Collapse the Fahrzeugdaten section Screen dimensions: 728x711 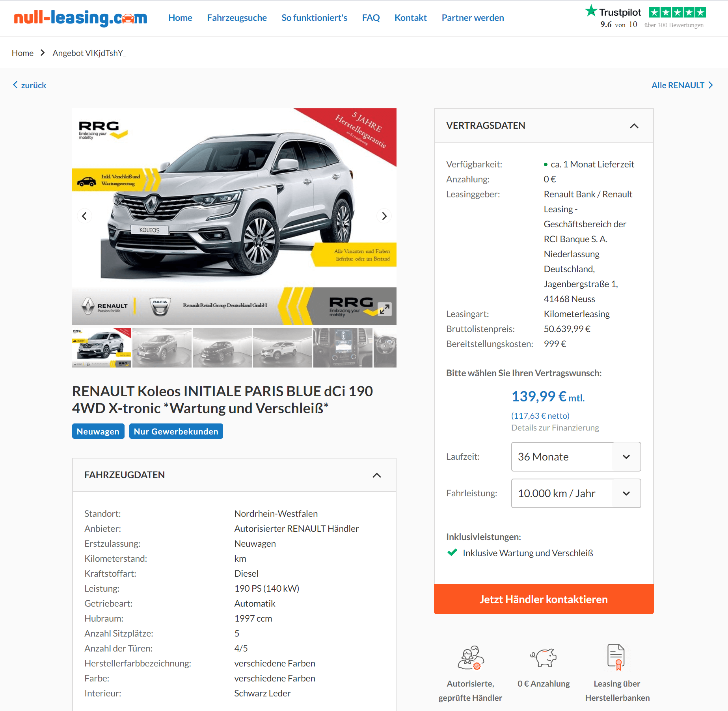[x=377, y=475]
